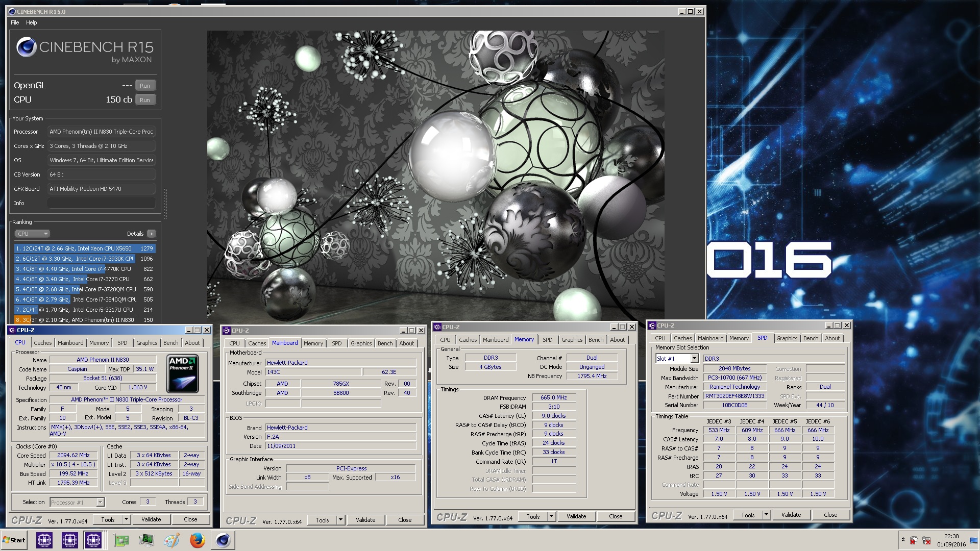The image size is (980, 551).
Task: Click the Cinebench R15 logo sphere
Action: (x=26, y=47)
